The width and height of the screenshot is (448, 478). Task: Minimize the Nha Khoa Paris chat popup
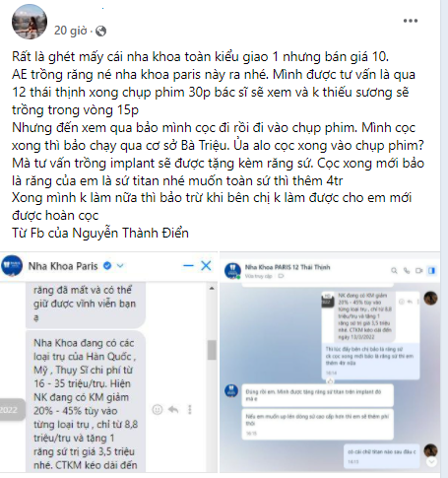[x=188, y=265]
